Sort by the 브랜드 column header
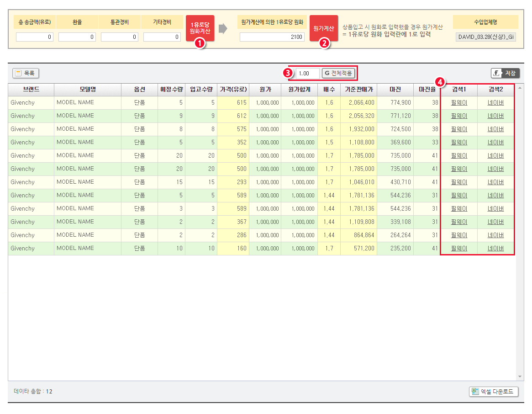Image resolution: width=532 pixels, height=414 pixels. (31, 89)
